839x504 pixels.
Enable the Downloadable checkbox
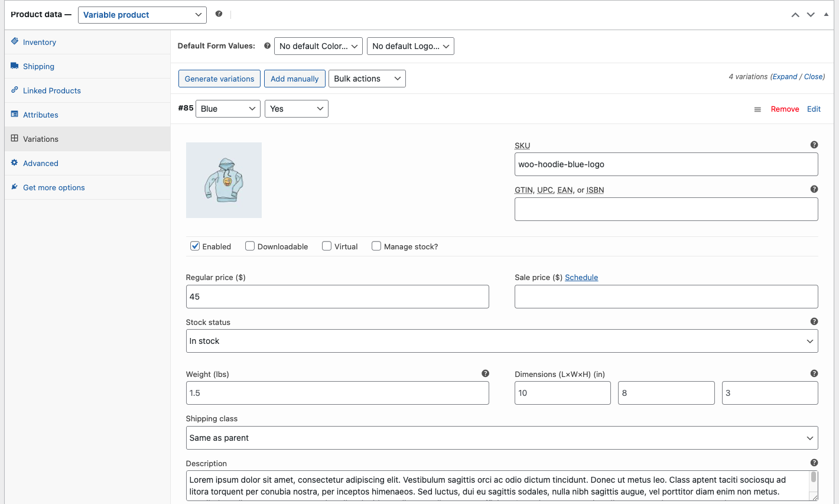(x=250, y=246)
